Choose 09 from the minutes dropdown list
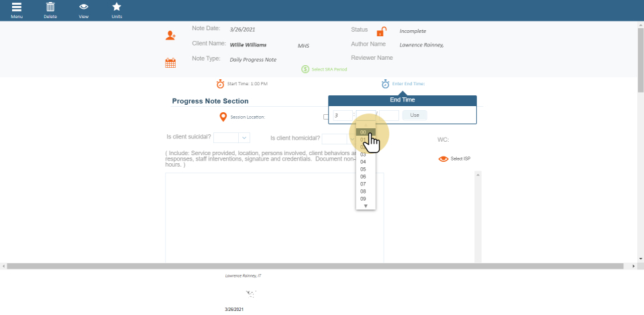 tap(363, 199)
